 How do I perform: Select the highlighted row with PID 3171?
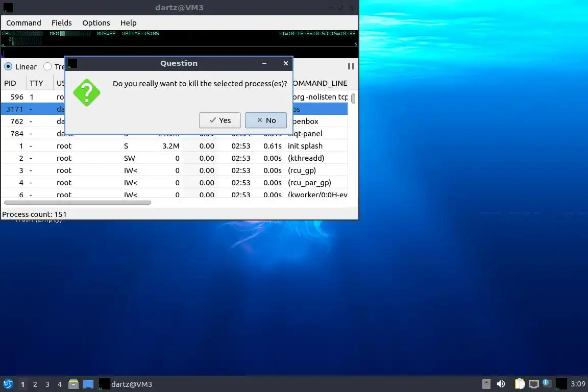(175, 109)
